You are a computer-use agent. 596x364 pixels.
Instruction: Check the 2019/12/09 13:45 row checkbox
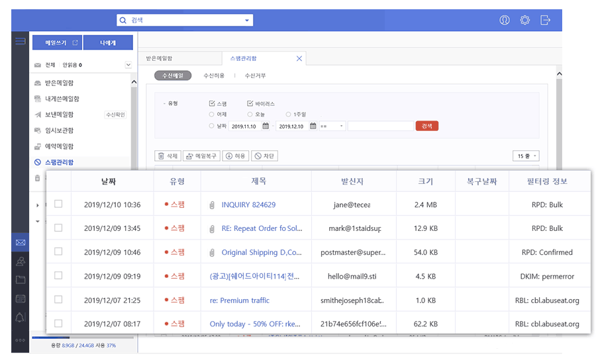(58, 228)
